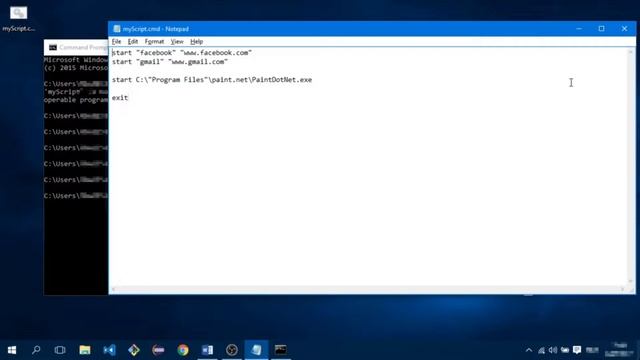Open Visual Studio Code from taskbar

[109, 350]
